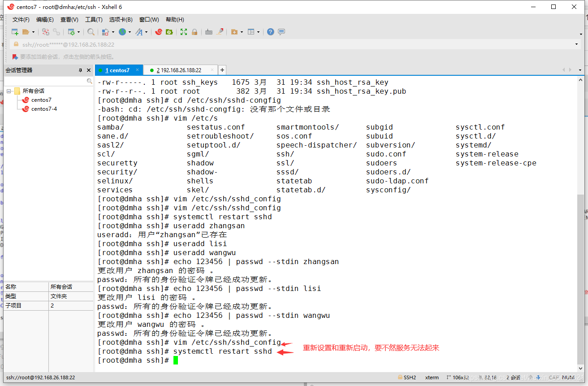Expand the Open session dropdown arrow

(x=33, y=32)
